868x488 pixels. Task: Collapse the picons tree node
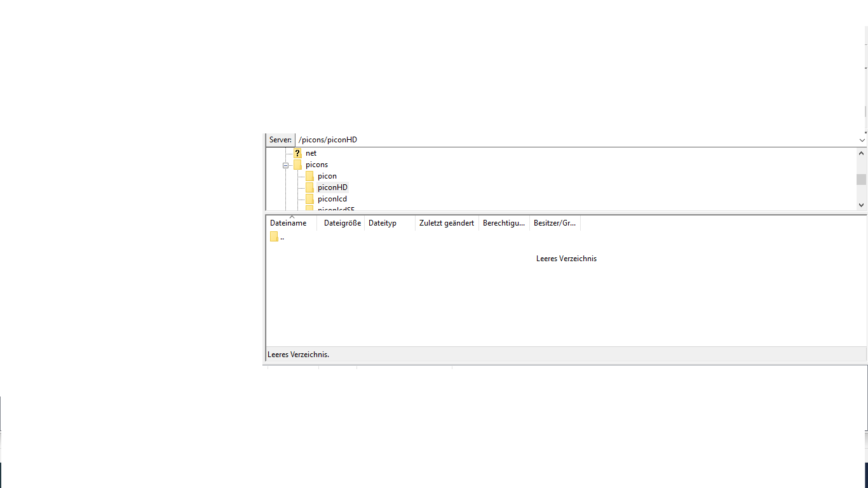click(x=286, y=165)
